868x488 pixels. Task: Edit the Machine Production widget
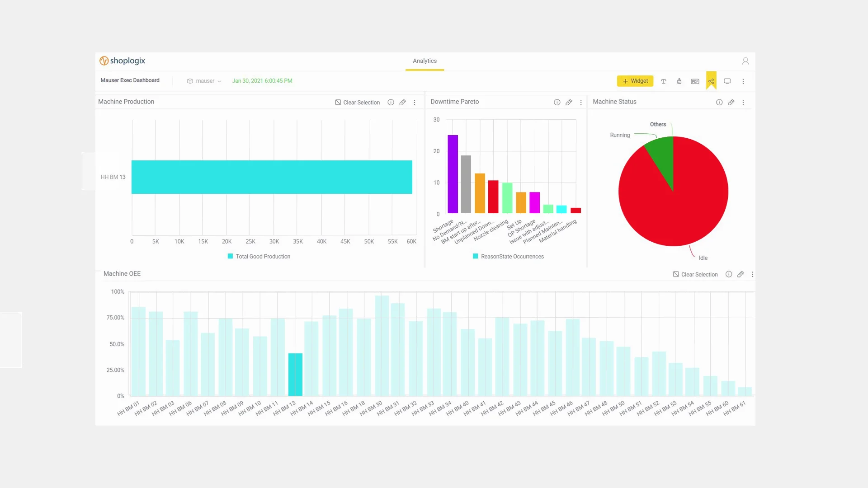(402, 103)
